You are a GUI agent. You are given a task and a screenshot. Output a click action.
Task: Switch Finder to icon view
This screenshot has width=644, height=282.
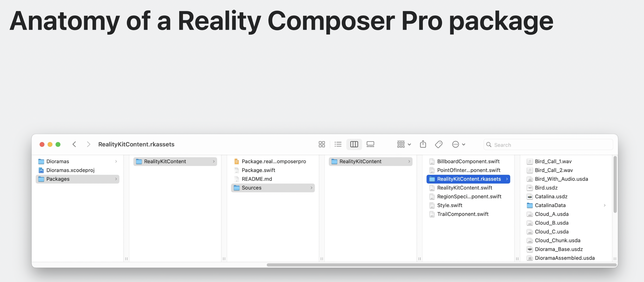(x=322, y=144)
